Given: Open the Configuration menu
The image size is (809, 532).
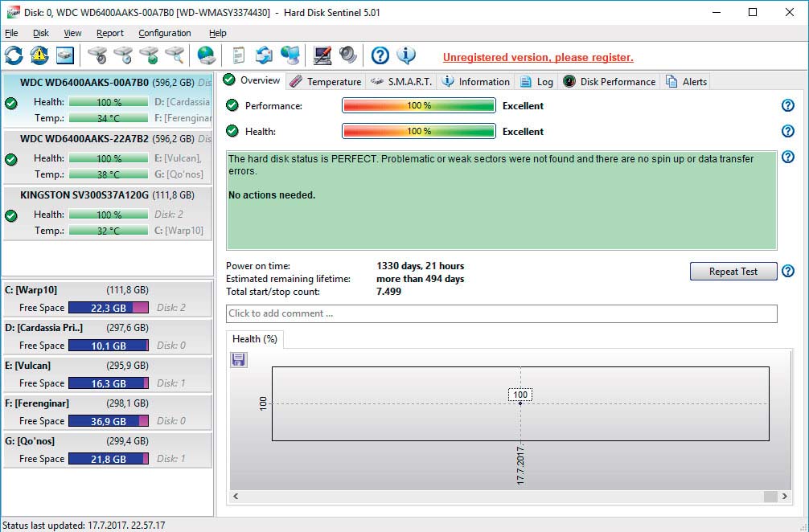Looking at the screenshot, I should 165,33.
